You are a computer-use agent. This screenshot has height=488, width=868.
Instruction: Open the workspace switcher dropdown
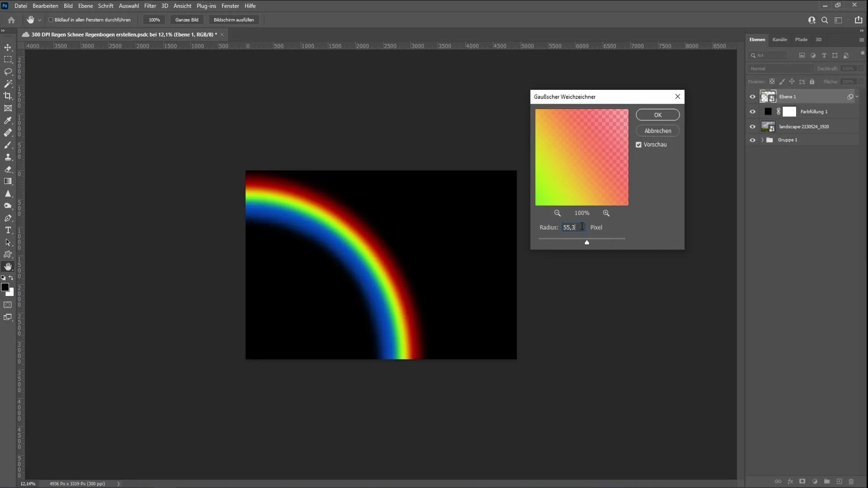click(838, 20)
